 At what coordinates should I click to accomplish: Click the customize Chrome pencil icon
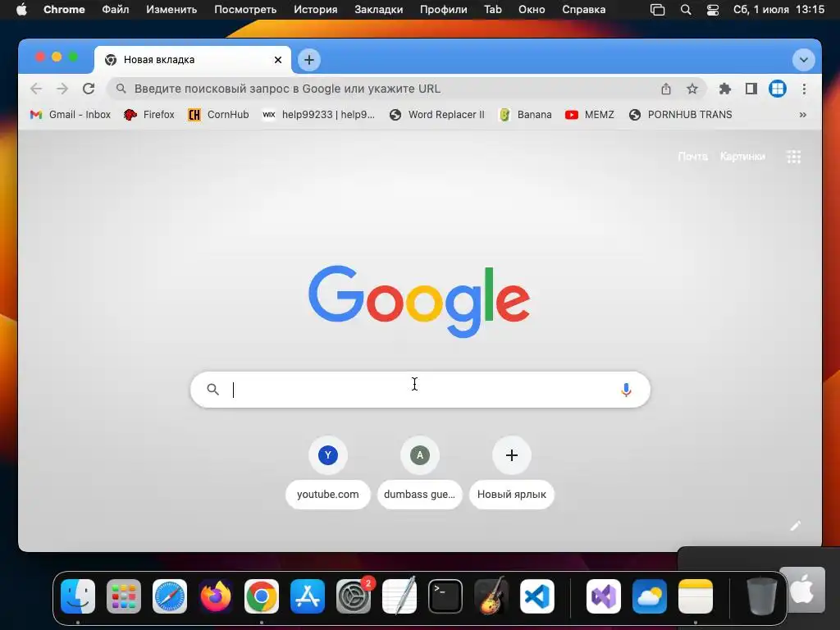(796, 526)
